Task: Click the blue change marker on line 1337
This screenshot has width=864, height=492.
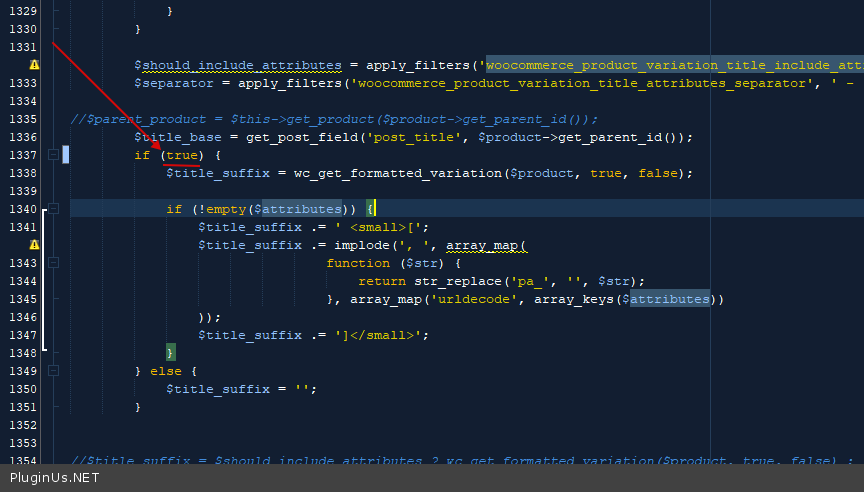Action: click(66, 155)
